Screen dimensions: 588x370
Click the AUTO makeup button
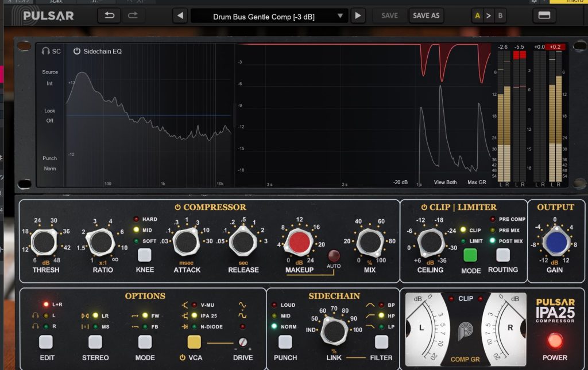pyautogui.click(x=334, y=256)
